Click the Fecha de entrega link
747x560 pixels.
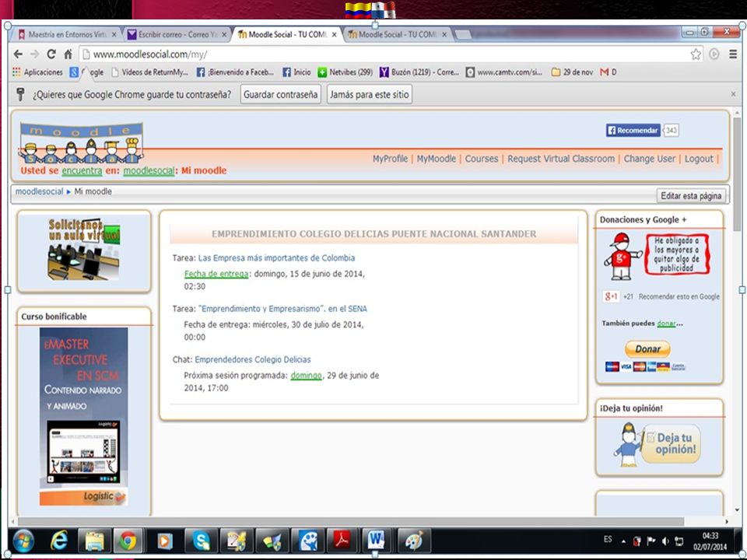(216, 274)
